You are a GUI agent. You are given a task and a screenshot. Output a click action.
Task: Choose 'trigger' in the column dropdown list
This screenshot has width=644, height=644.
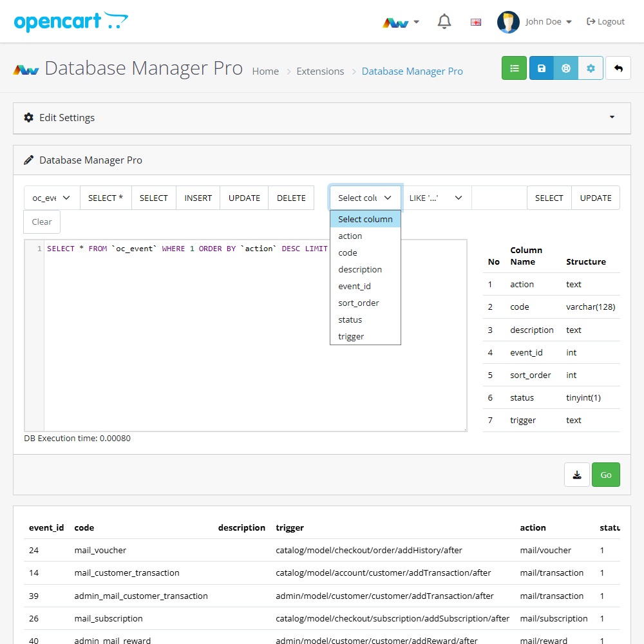(x=351, y=336)
